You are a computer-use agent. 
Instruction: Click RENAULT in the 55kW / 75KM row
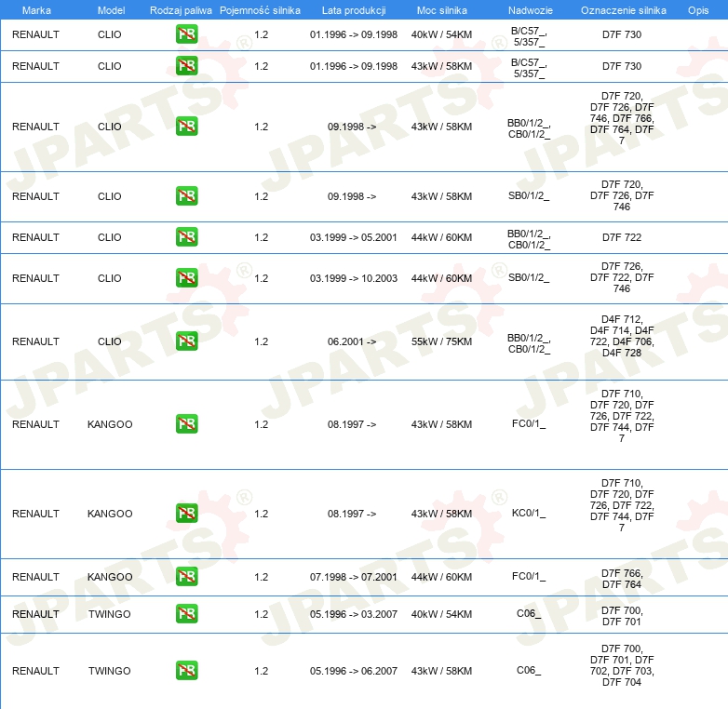[35, 342]
